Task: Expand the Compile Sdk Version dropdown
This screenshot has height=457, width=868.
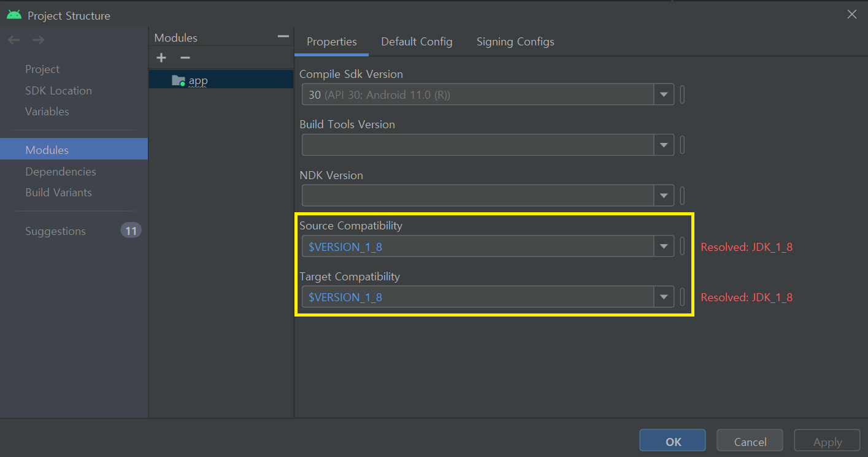Action: coord(664,95)
